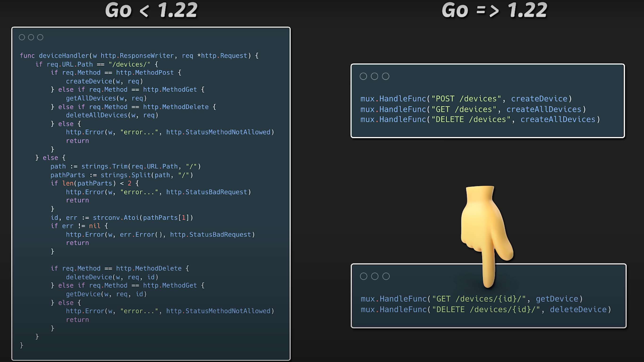Viewport: 644px width, 362px height.
Task: Click middle circle in left code window
Action: point(31,37)
